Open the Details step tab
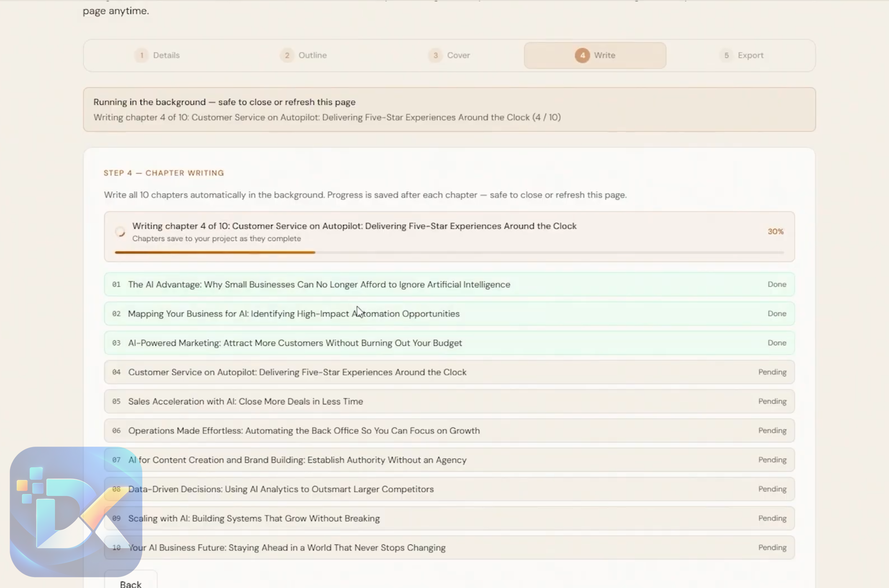Viewport: 889px width, 588px height. (157, 55)
